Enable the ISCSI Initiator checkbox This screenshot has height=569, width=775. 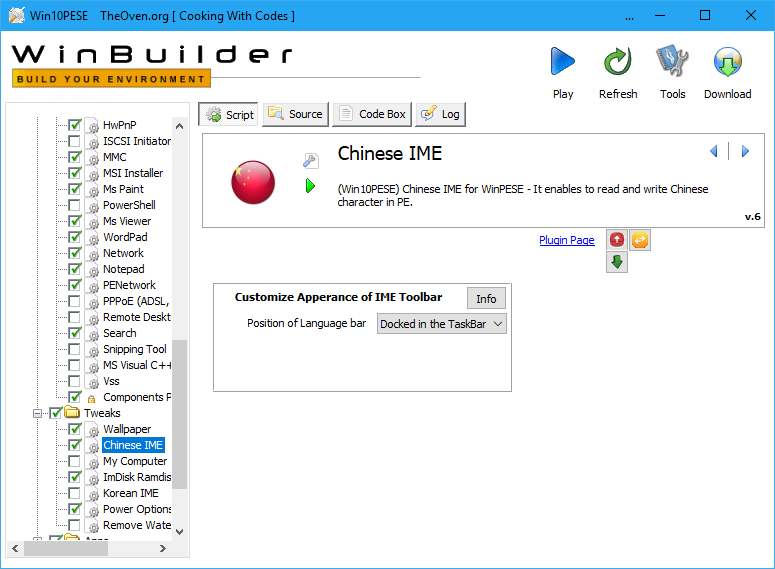point(74,141)
